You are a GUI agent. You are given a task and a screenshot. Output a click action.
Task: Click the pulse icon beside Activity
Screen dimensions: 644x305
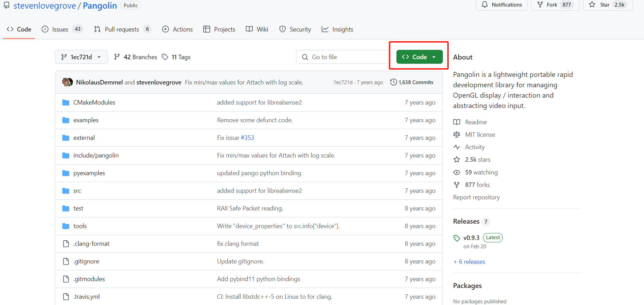point(457,147)
